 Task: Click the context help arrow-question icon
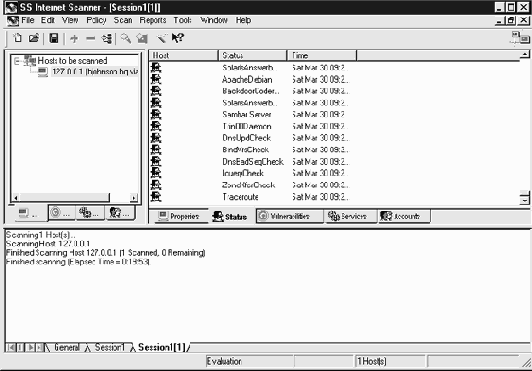[177, 38]
